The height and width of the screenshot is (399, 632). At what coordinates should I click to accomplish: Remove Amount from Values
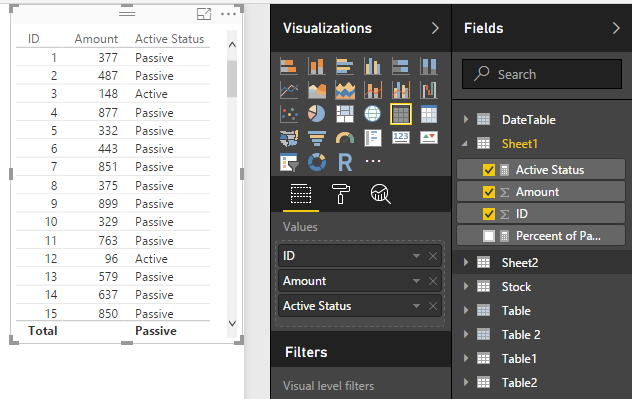[433, 281]
